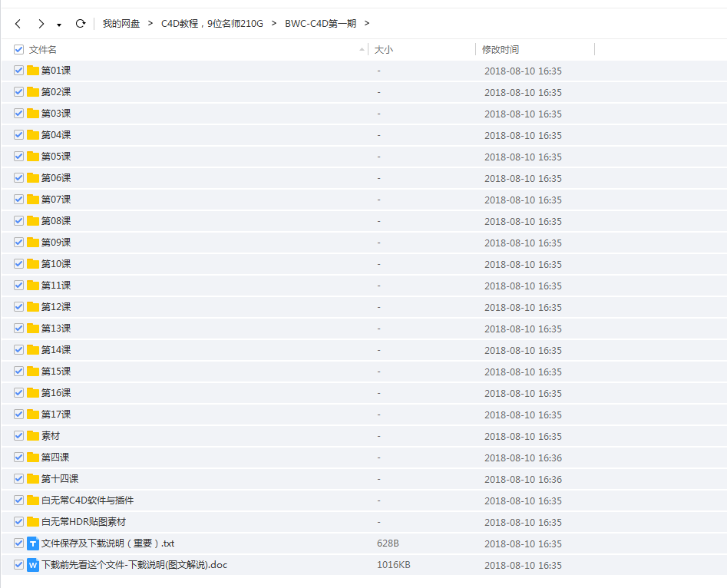Click the 修改时间 column header
The image size is (727, 588).
(x=499, y=49)
